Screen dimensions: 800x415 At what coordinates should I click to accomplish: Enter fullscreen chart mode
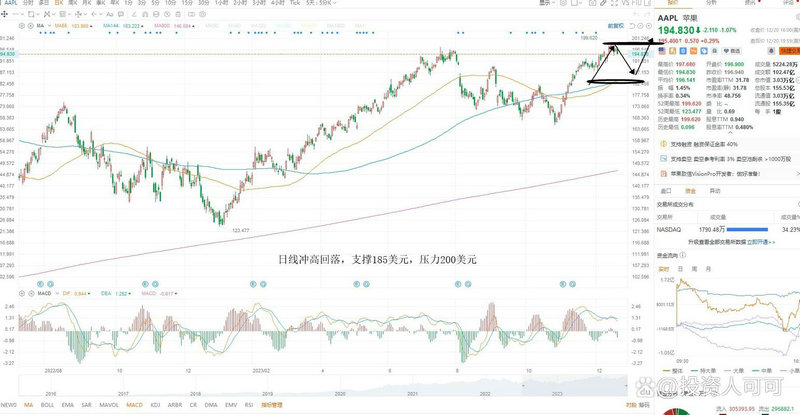click(614, 3)
